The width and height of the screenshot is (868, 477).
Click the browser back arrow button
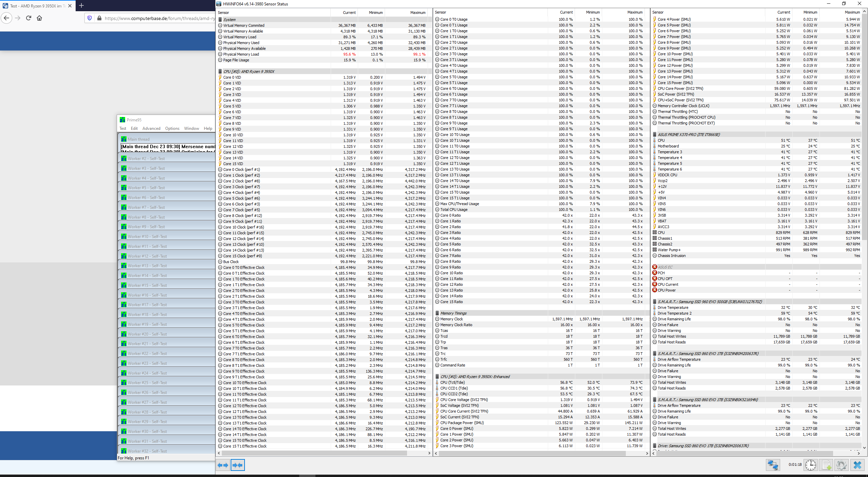pos(6,18)
